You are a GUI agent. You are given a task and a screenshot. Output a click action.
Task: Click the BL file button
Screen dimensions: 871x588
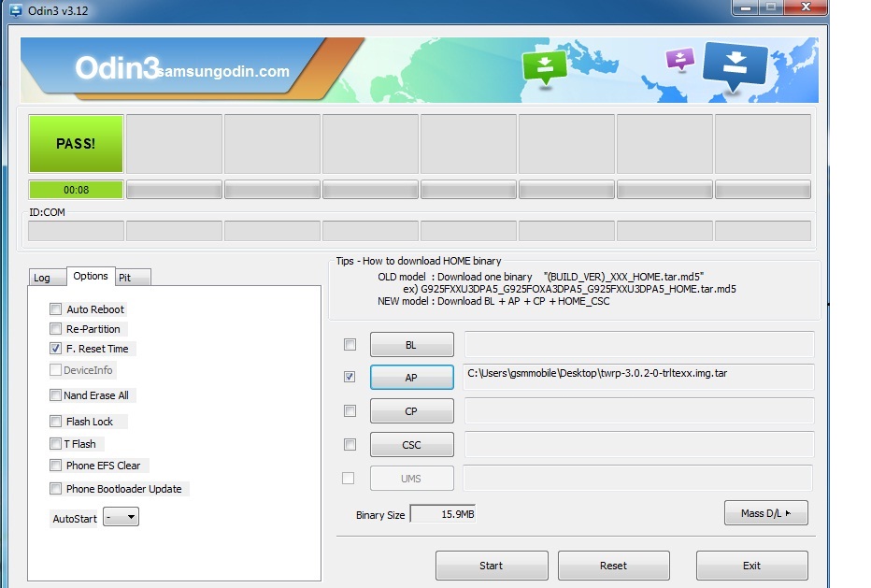coord(411,345)
